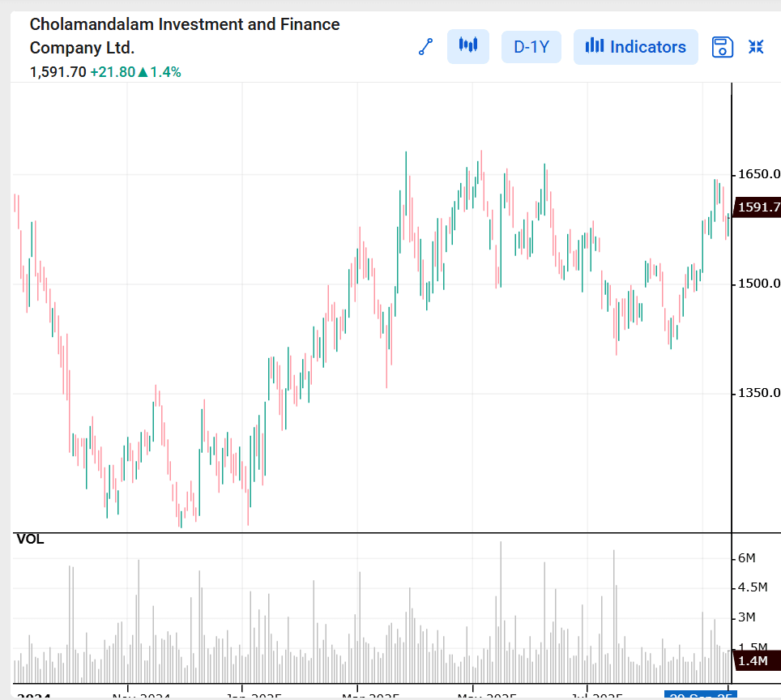This screenshot has height=700, width=781.
Task: Open the D-1Y time range selector
Action: 531,47
